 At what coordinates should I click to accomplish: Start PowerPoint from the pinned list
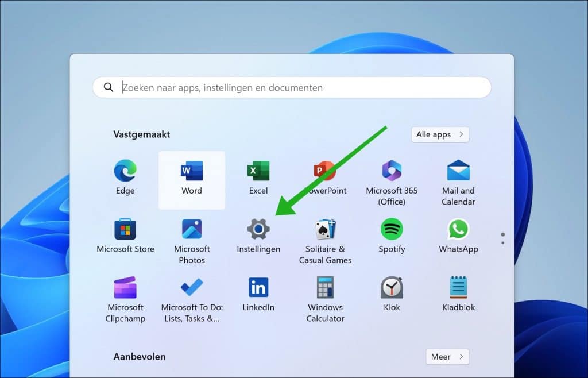point(325,171)
